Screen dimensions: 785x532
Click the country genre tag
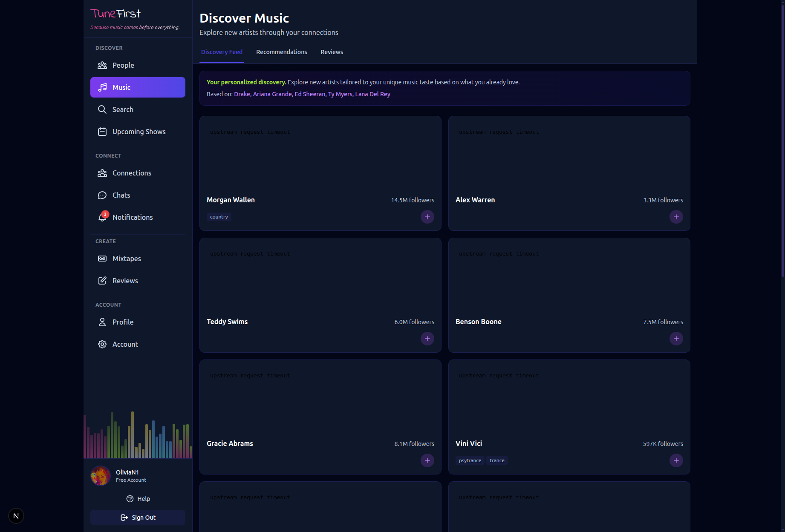[219, 216]
